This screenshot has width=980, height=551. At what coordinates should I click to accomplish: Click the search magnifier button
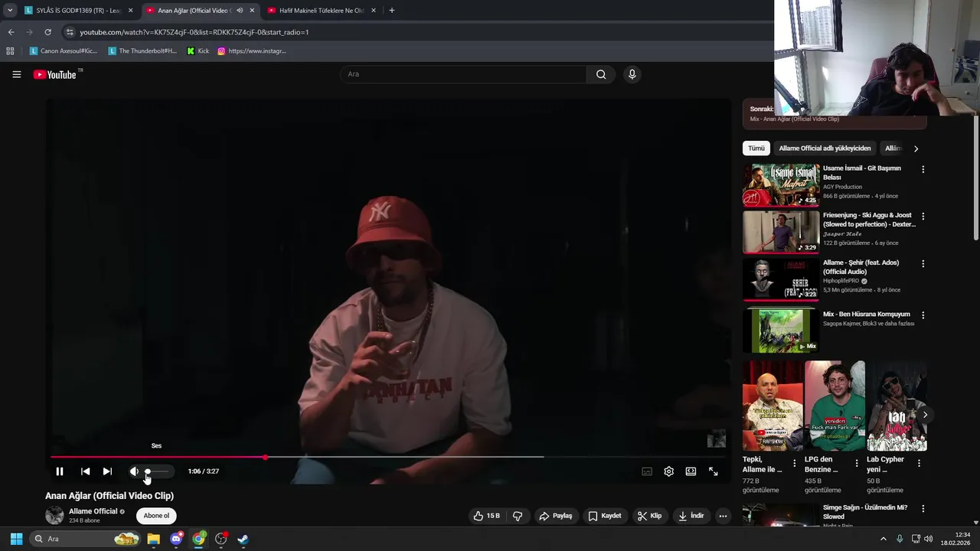pyautogui.click(x=601, y=74)
